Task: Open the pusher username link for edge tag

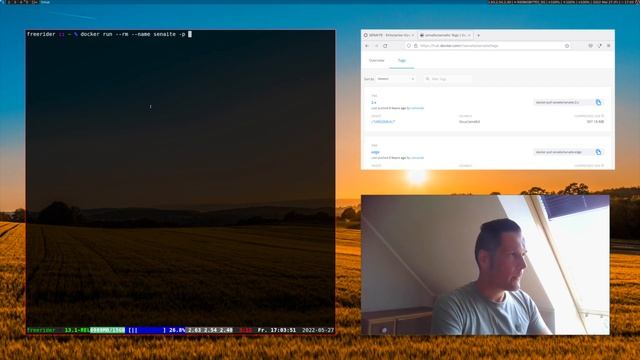Action: coord(417,158)
